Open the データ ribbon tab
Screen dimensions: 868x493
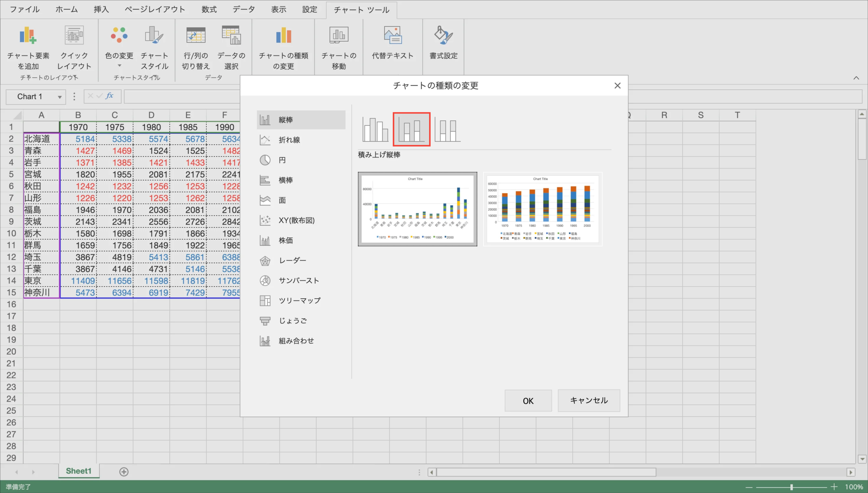(x=243, y=9)
